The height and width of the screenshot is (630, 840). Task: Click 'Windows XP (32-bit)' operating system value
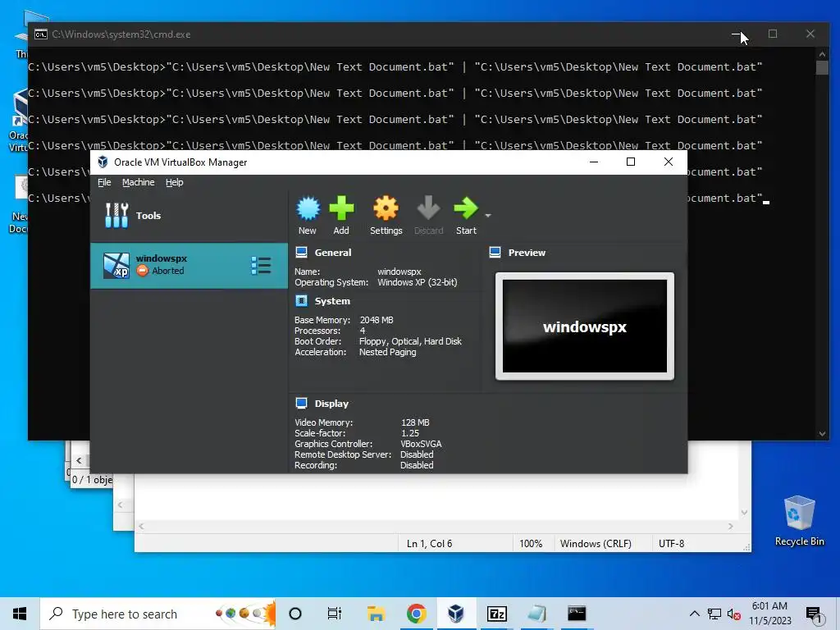418,282
